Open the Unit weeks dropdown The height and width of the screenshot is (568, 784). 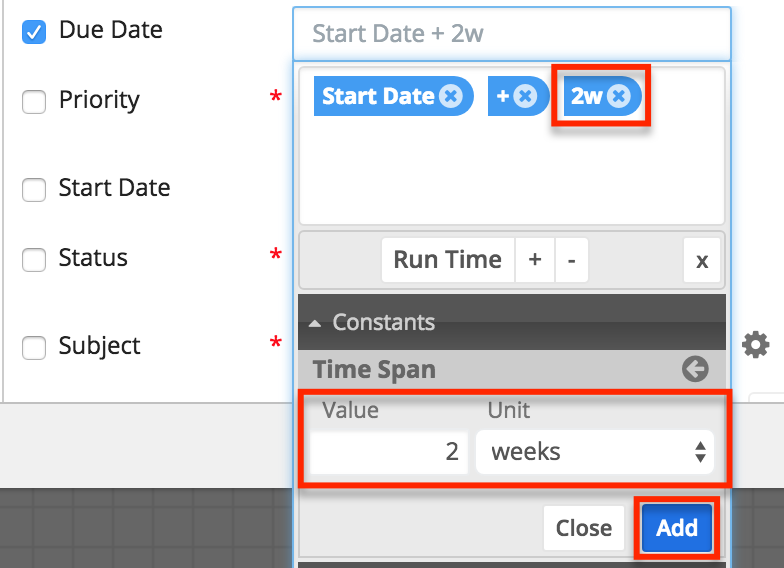(x=595, y=452)
